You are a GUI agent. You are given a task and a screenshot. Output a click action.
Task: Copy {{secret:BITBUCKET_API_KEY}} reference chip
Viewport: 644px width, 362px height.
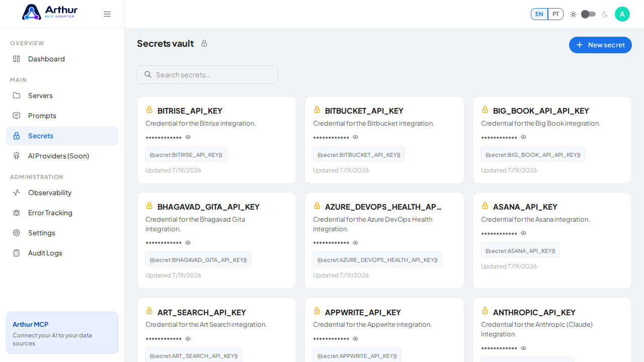click(x=359, y=154)
